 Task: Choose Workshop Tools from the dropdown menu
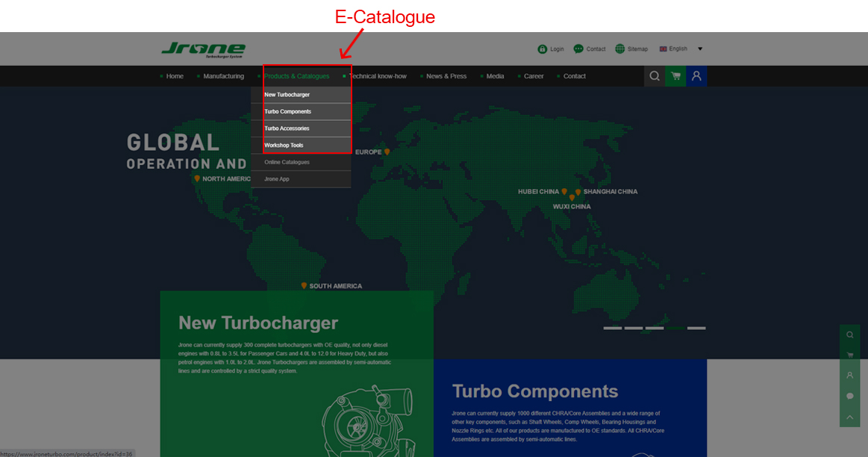tap(301, 145)
